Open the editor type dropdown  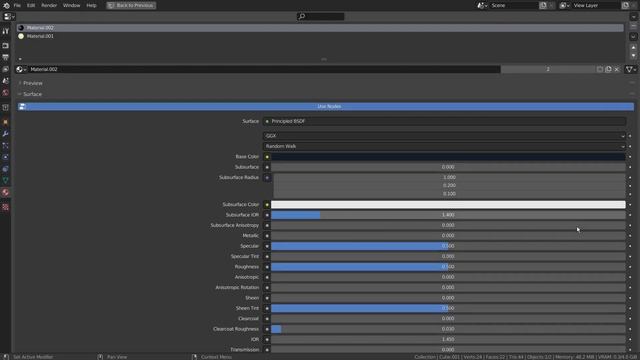[9, 17]
